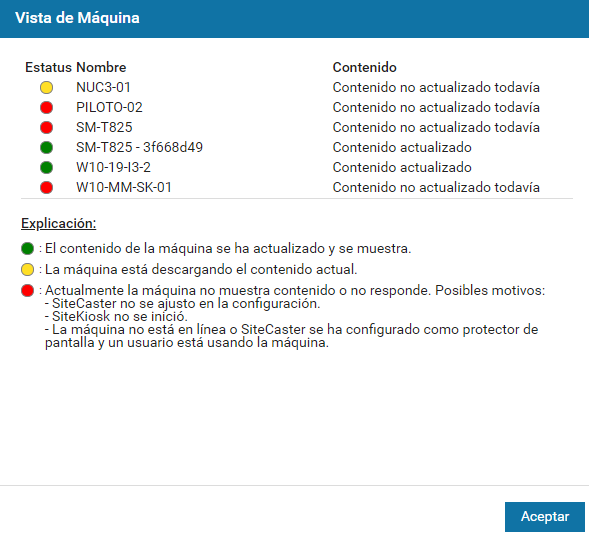Click the Nombre column header
The height and width of the screenshot is (541, 589).
[x=101, y=67]
